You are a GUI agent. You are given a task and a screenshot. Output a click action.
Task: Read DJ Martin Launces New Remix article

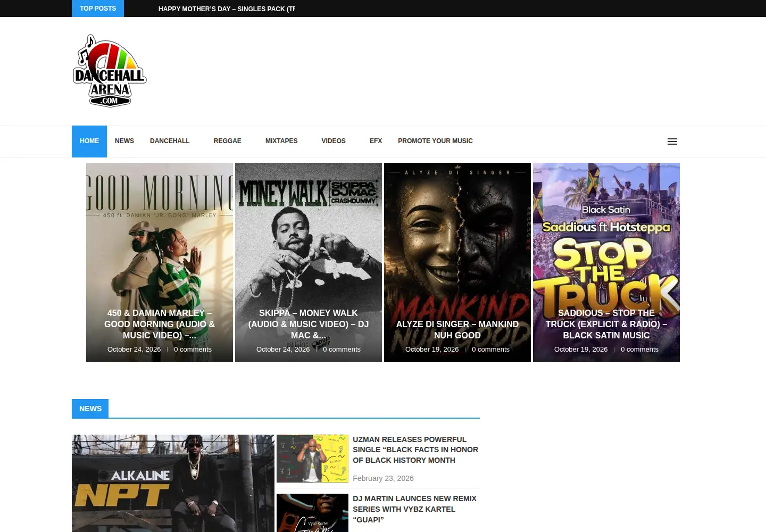[414, 509]
